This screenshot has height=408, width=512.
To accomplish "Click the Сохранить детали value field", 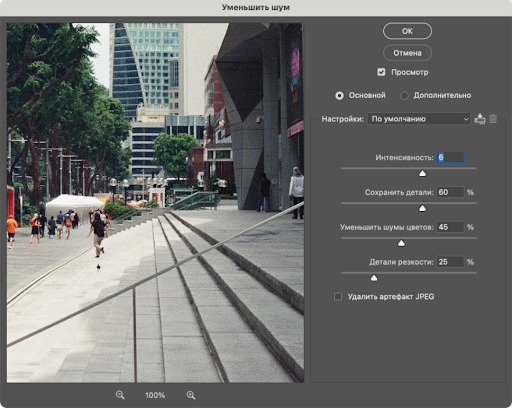I will click(450, 192).
